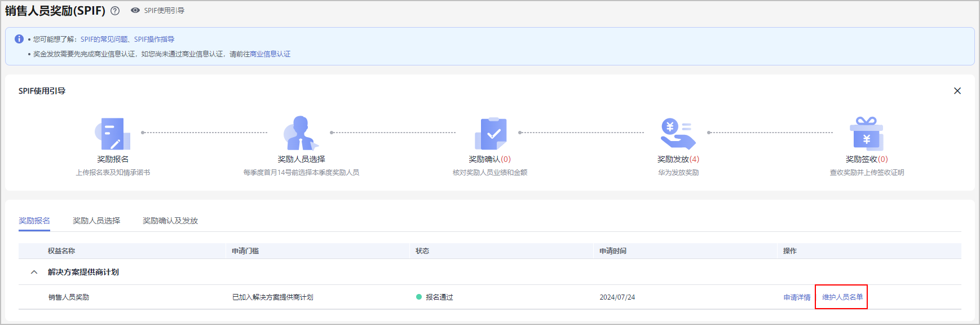Click 维护人员名单 for 销售人员奖励

click(x=842, y=297)
